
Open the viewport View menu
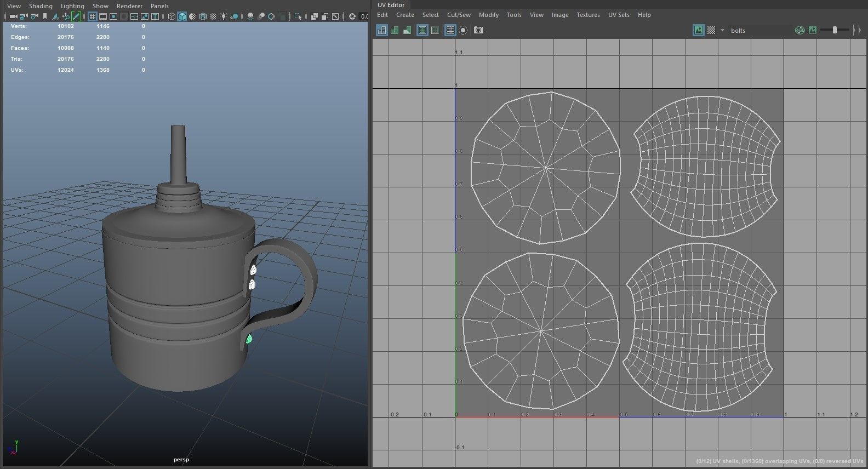pos(14,6)
